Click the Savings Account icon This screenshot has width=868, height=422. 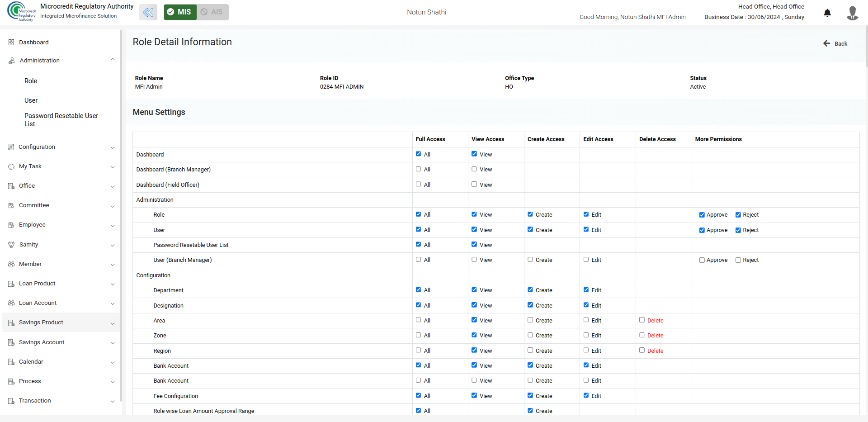pos(11,342)
